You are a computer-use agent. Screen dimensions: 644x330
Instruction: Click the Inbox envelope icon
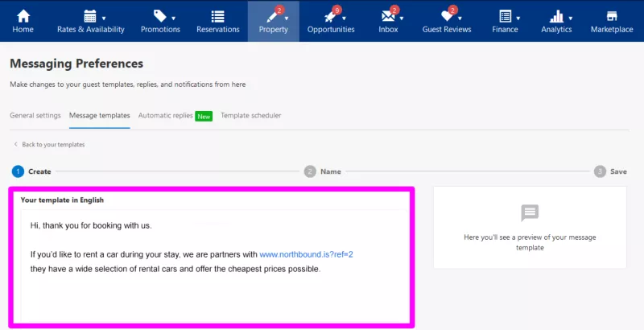click(x=388, y=16)
